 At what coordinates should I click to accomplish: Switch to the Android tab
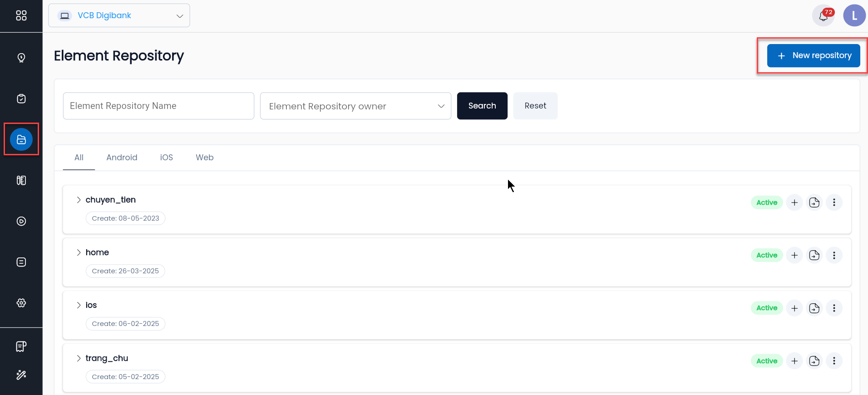[x=122, y=158]
